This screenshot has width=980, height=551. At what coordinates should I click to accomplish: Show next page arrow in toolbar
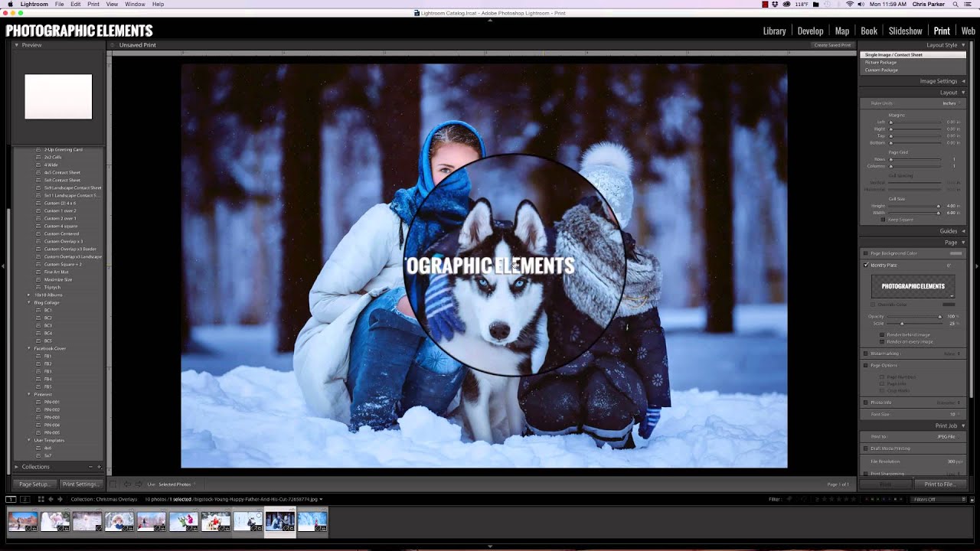(139, 484)
